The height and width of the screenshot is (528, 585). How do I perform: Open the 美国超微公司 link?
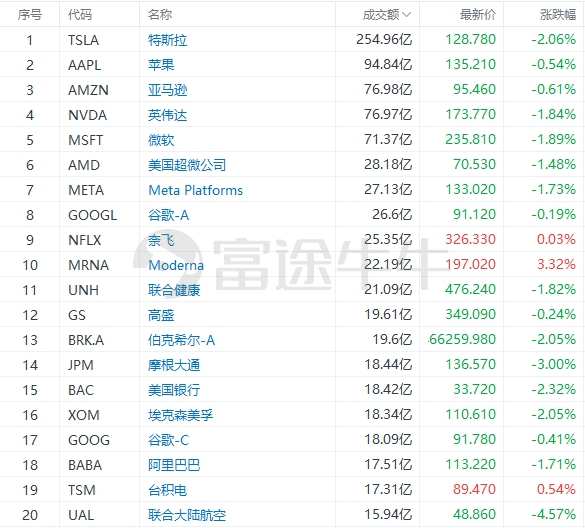pos(187,165)
